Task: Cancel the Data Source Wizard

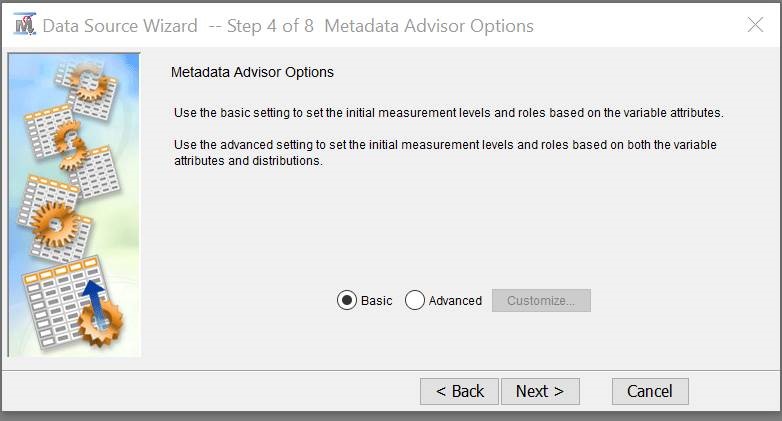Action: point(650,391)
